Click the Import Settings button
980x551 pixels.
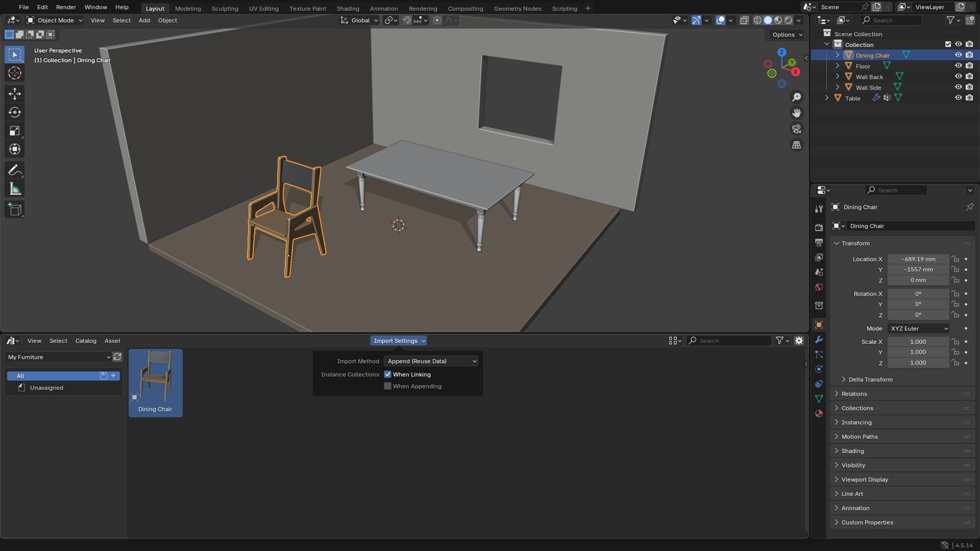399,341
